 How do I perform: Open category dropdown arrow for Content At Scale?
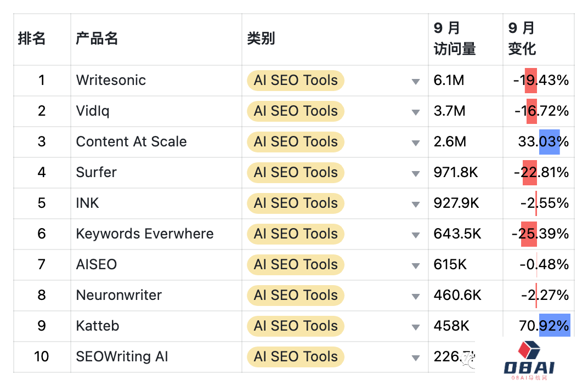click(x=416, y=143)
